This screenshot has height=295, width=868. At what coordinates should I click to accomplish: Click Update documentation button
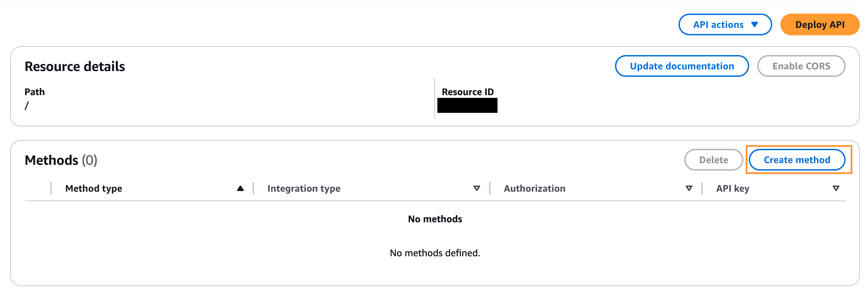(x=682, y=66)
